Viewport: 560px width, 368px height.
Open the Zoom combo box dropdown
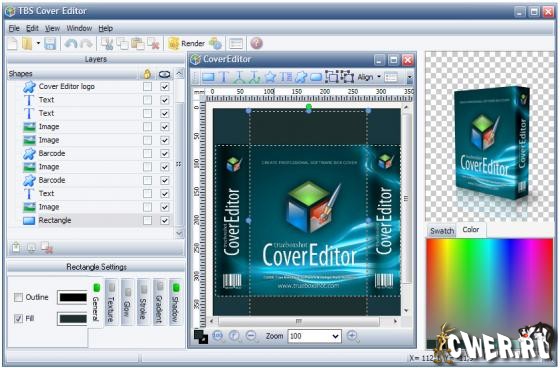[x=335, y=336]
